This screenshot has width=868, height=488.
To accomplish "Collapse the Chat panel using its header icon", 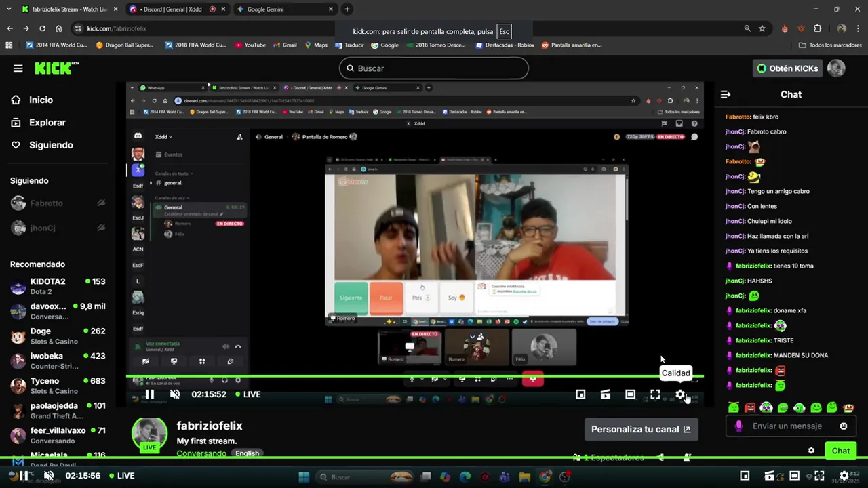I will 726,95.
